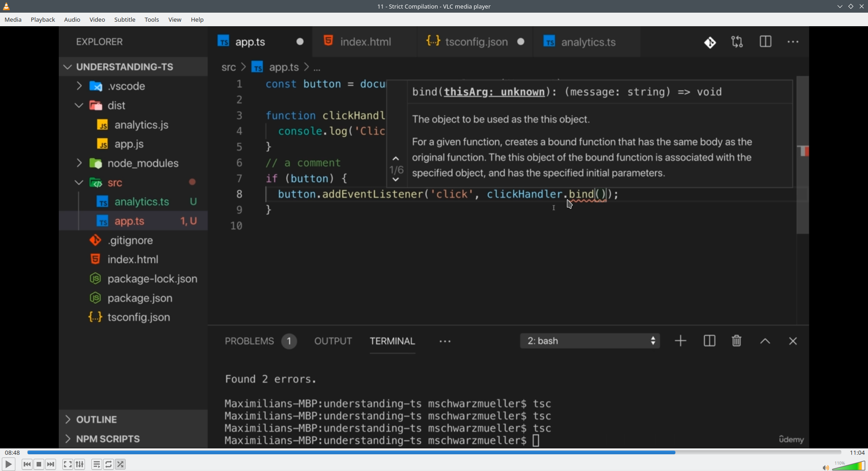The image size is (868, 471).
Task: Create a new terminal with plus icon
Action: pyautogui.click(x=681, y=341)
